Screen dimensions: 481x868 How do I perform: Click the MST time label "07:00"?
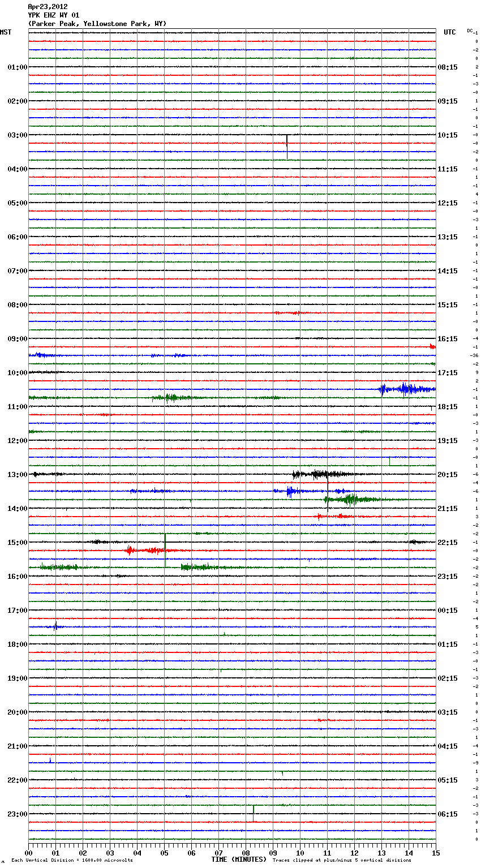18,271
